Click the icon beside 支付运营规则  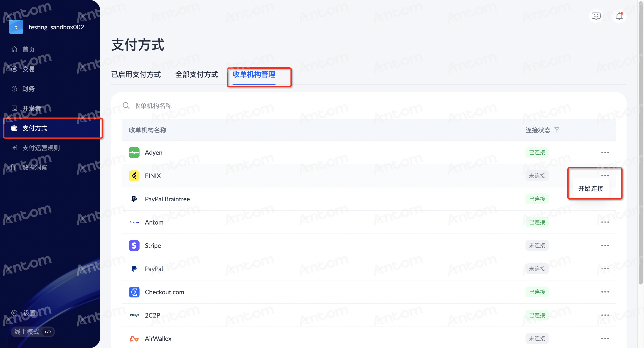click(14, 148)
